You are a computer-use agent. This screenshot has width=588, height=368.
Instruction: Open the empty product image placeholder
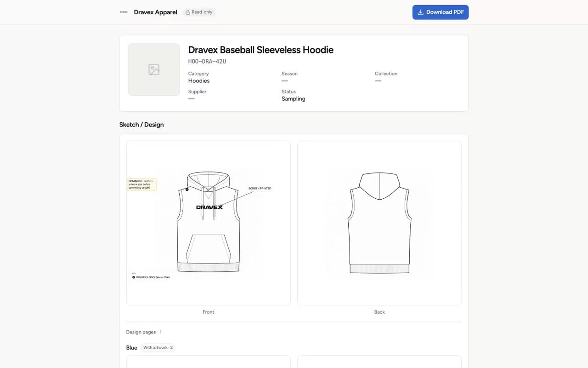[x=154, y=69]
